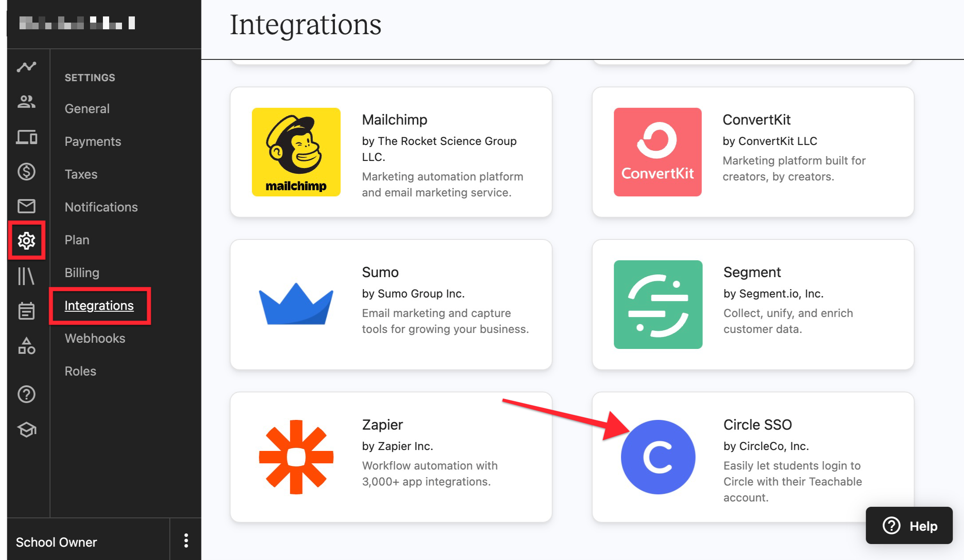Click 'Collect, unify, and enrich customer data' text
Viewport: 964px width, 560px height.
pos(788,321)
